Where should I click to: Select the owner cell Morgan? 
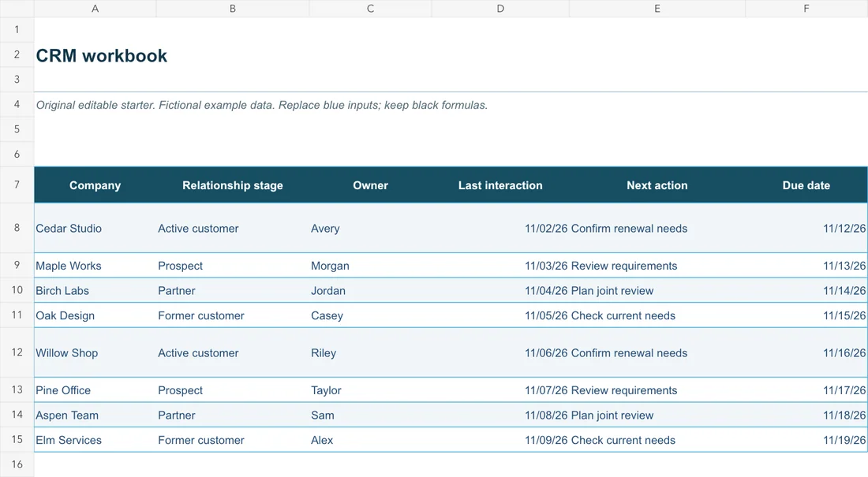[370, 266]
